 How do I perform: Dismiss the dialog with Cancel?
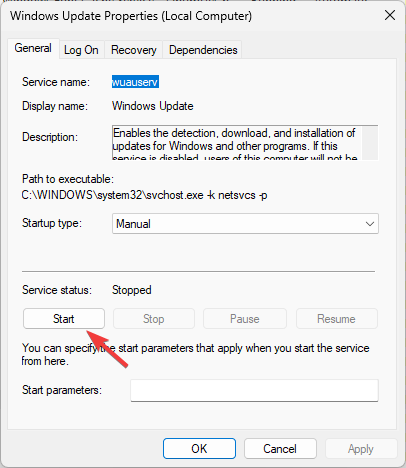(280, 449)
